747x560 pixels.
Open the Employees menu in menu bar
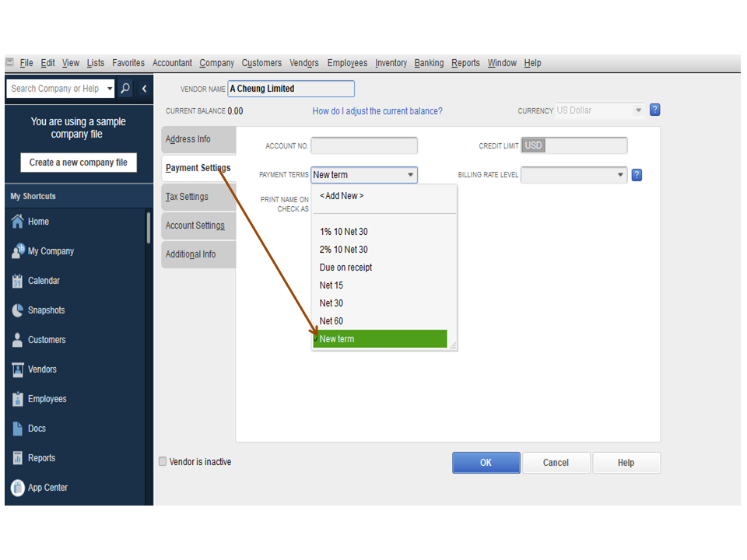pyautogui.click(x=347, y=63)
